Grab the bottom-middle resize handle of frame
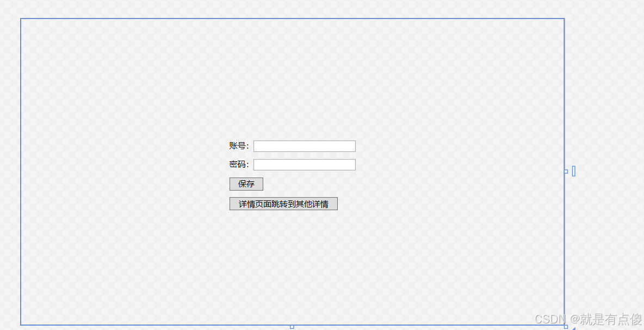The width and height of the screenshot is (644, 330). pos(292,327)
